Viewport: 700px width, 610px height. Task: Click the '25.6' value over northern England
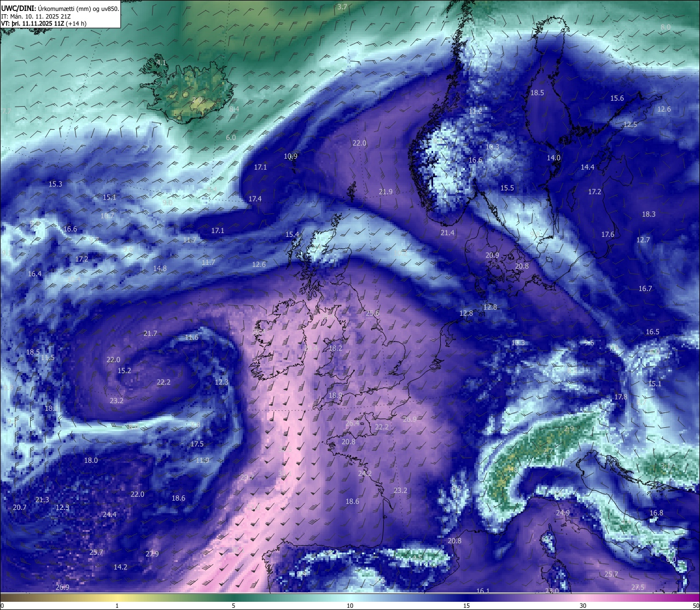coord(372,313)
